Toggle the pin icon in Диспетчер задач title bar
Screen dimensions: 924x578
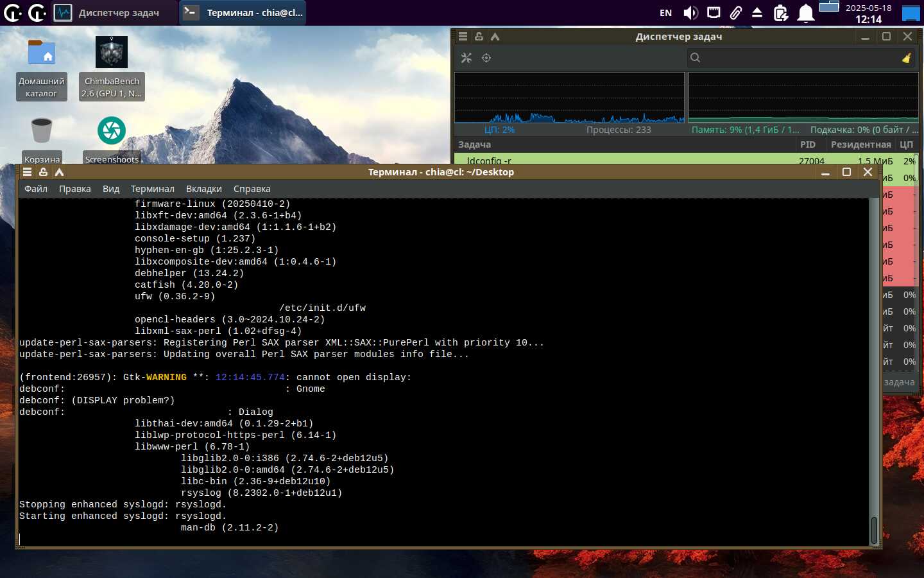pos(479,37)
